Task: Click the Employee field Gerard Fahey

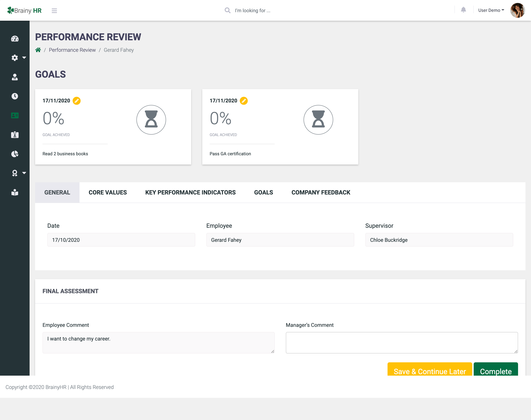Action: coord(280,240)
